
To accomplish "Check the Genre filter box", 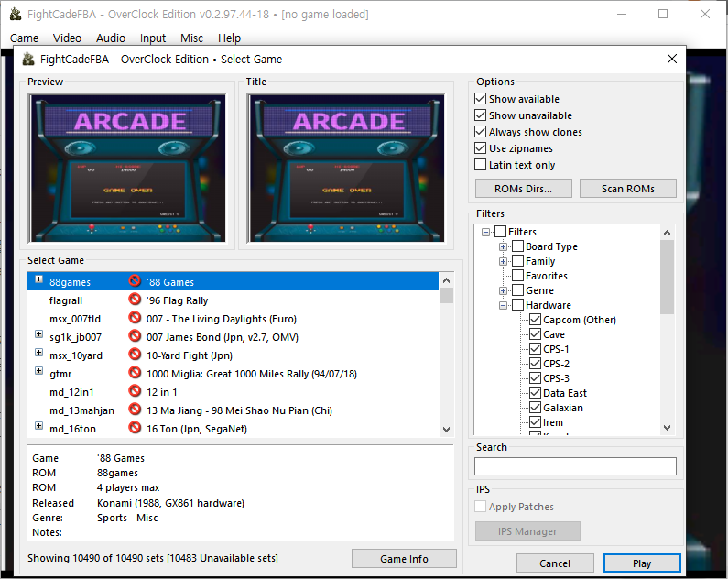I will click(517, 290).
